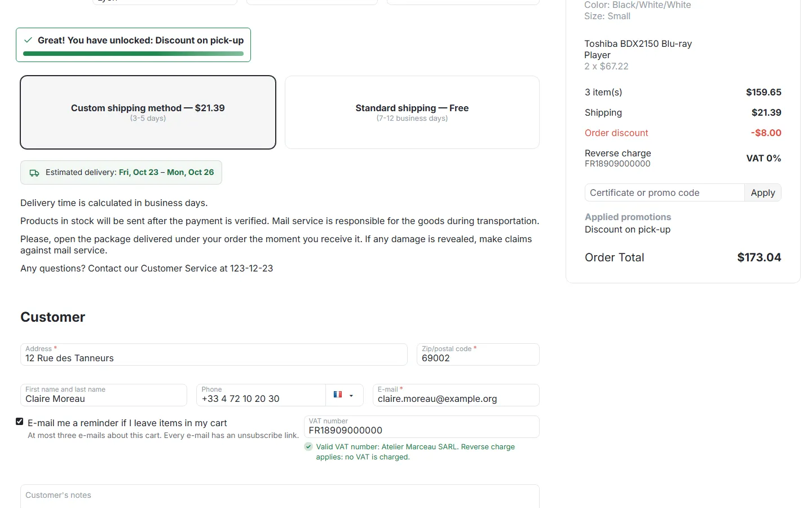Click the Applied promotions heading
Image resolution: width=812 pixels, height=508 pixels.
coord(628,217)
